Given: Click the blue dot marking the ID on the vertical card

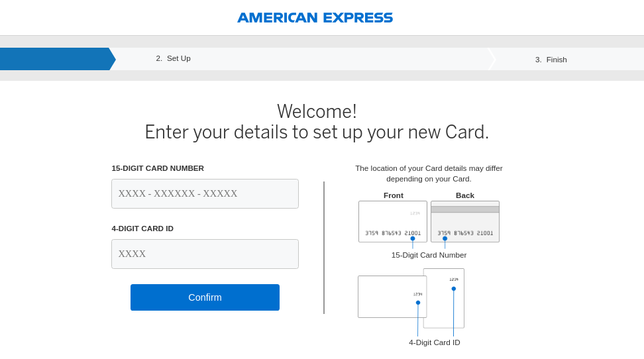Looking at the screenshot, I should [454, 289].
